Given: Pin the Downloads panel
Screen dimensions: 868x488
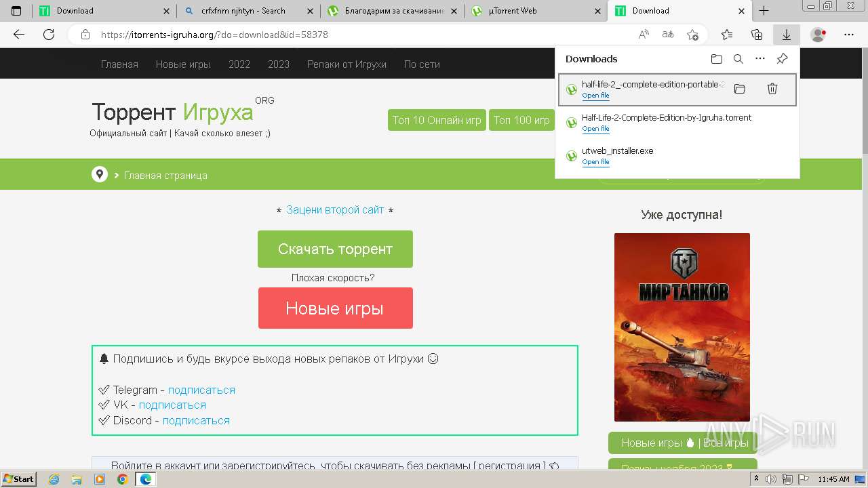Looking at the screenshot, I should pyautogui.click(x=782, y=59).
